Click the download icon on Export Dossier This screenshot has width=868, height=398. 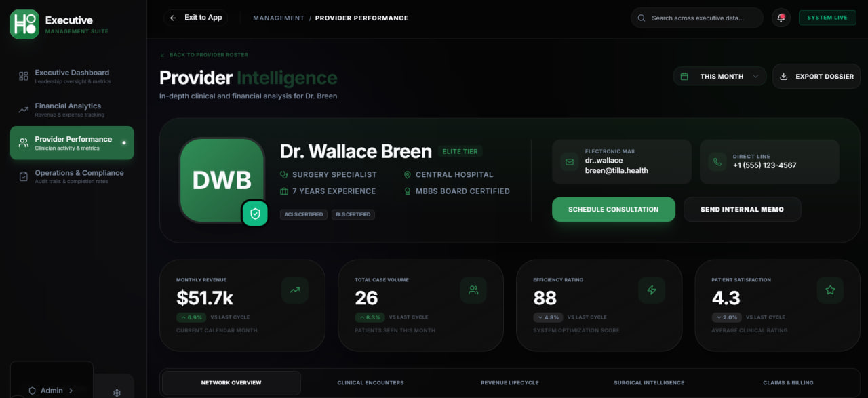point(784,77)
